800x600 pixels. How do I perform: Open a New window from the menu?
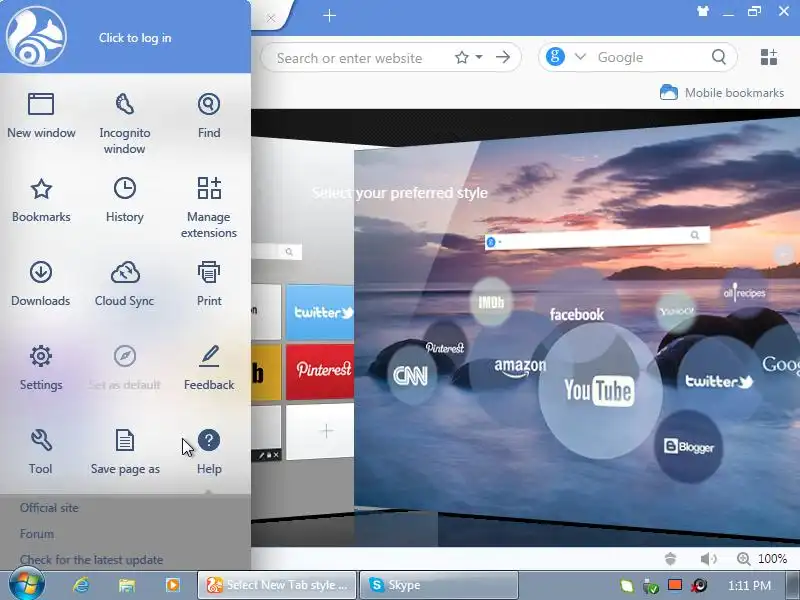tap(41, 116)
